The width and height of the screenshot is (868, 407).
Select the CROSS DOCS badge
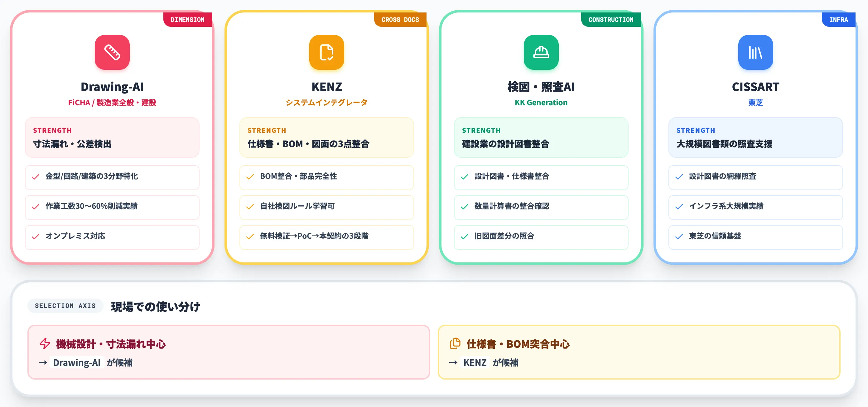point(400,20)
